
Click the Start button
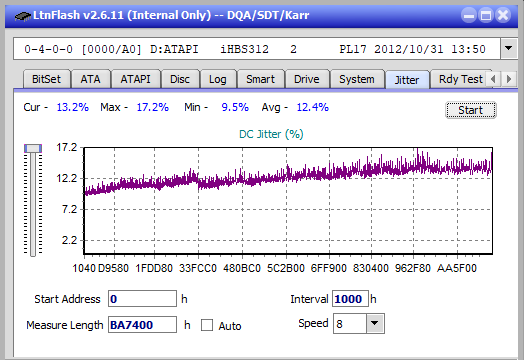click(x=471, y=110)
